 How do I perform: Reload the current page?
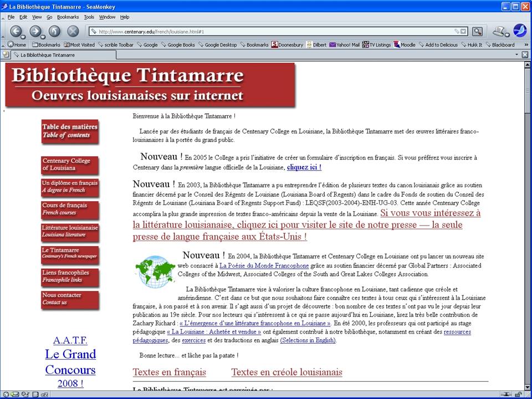pyautogui.click(x=54, y=31)
